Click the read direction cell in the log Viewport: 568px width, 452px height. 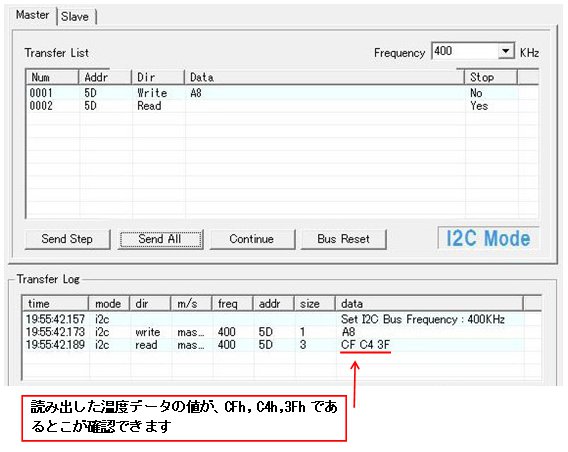point(146,345)
